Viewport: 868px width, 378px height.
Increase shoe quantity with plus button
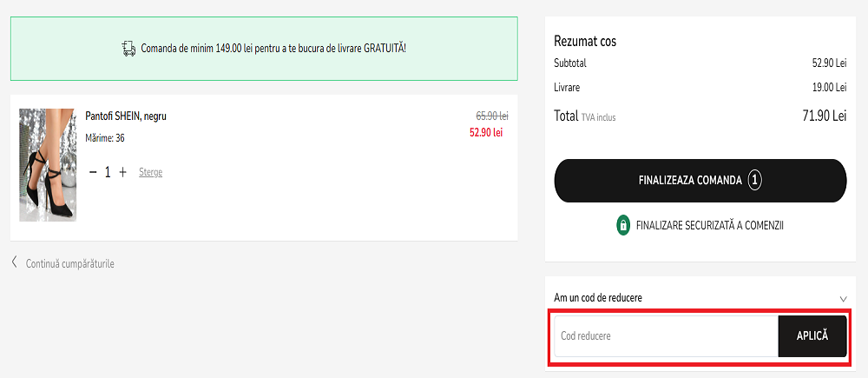[x=122, y=172]
